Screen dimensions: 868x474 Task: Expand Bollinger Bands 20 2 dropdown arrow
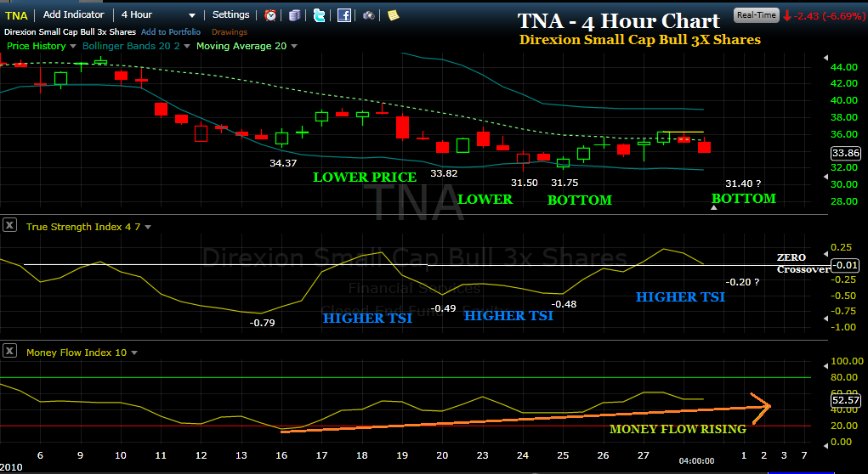pos(187,47)
